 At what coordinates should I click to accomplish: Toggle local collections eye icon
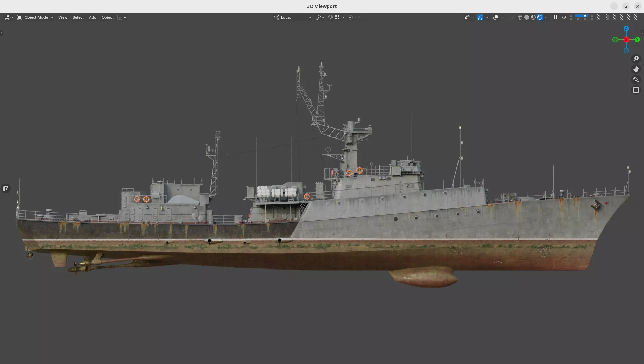coord(564,17)
